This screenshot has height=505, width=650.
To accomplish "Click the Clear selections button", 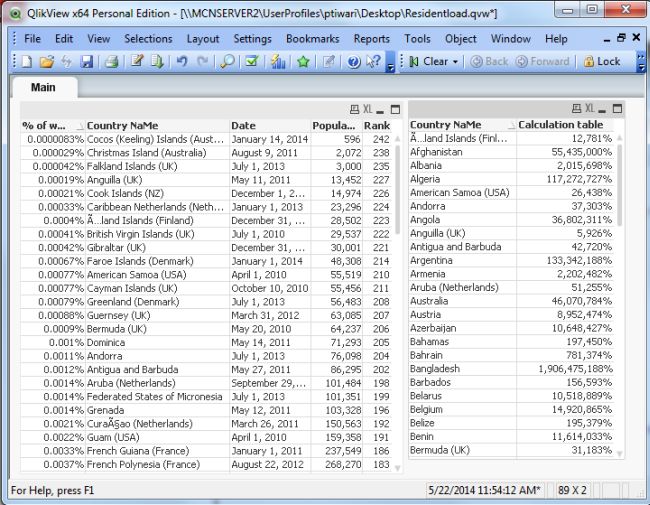I will click(429, 62).
